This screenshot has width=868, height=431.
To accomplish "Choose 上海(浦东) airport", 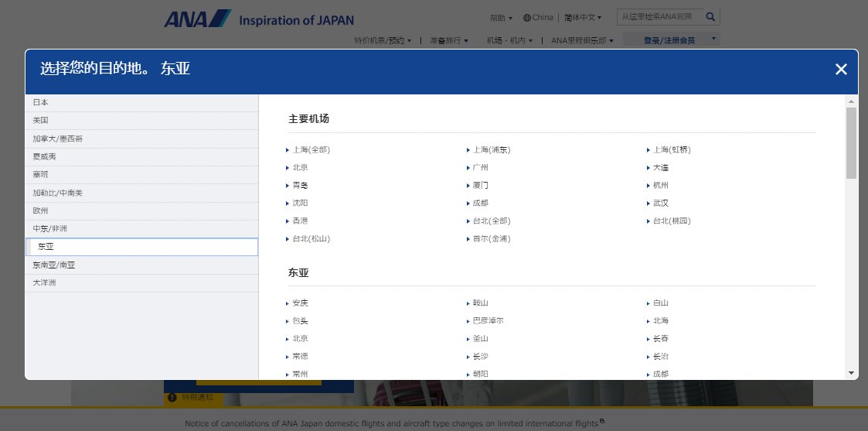I will tap(492, 150).
